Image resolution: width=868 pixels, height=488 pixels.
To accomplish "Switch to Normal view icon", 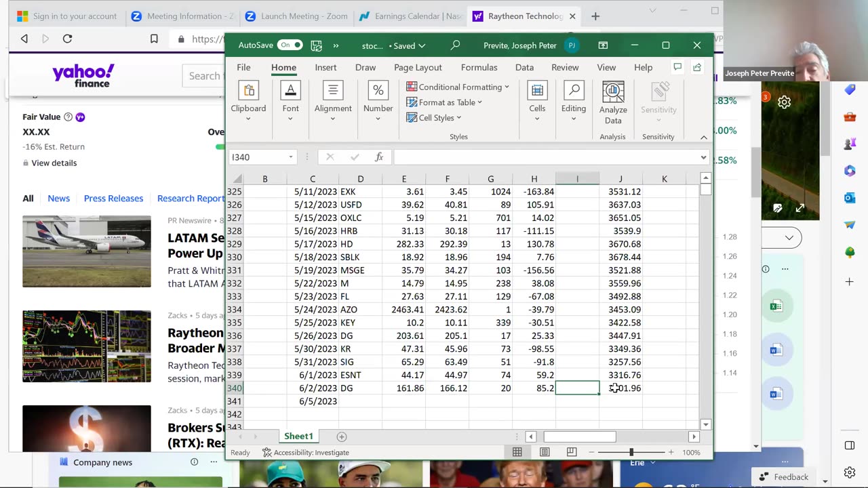I will coord(517,452).
